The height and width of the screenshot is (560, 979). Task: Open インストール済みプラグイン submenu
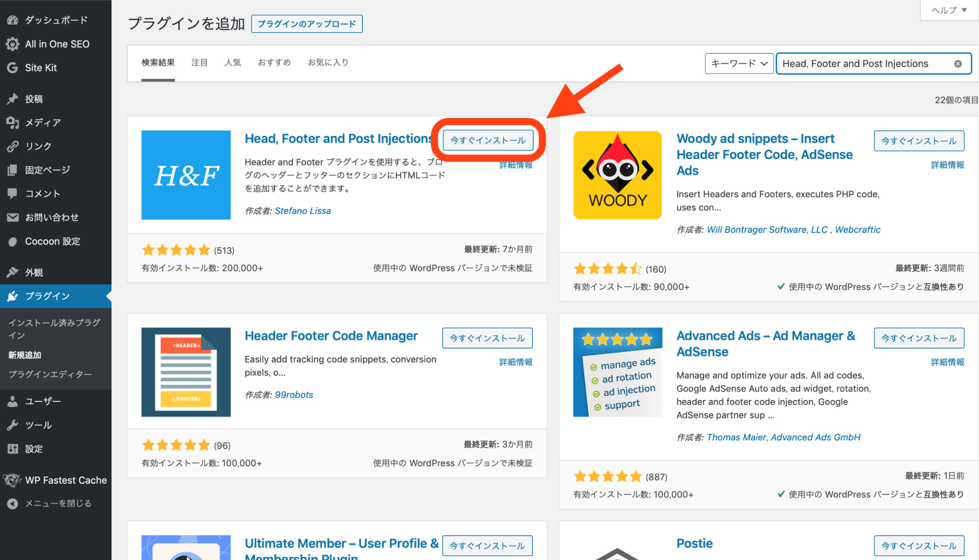(x=54, y=329)
